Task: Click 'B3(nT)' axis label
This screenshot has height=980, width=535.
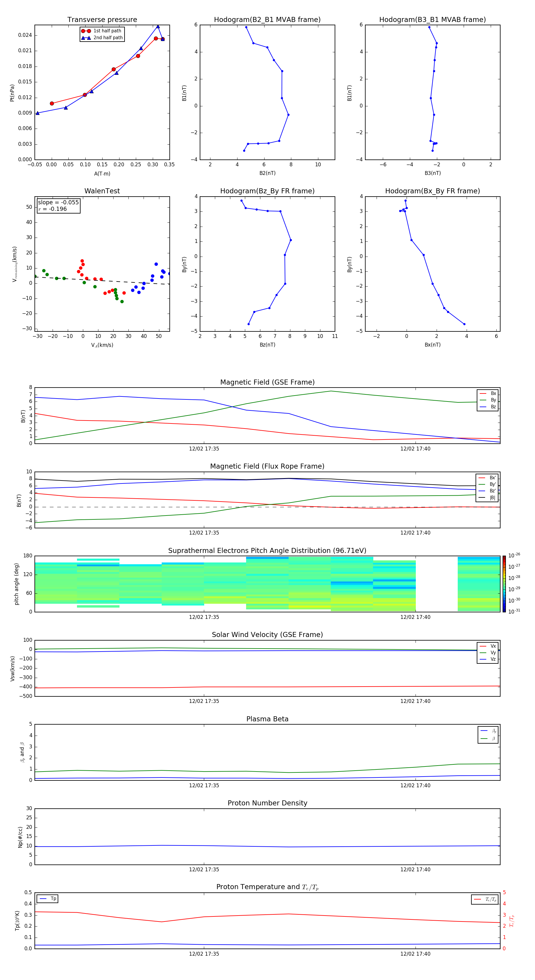Action: 432,173
